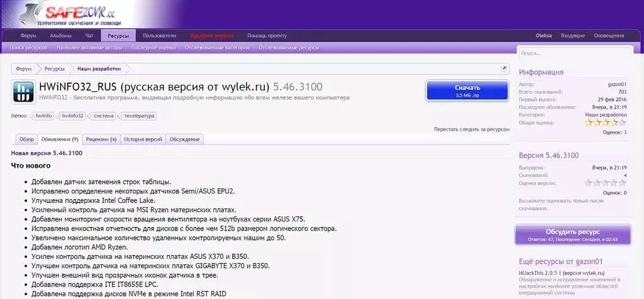Screen dimensions: 644x299
Task: Rate resource using the overall star rating
Action: point(606,122)
